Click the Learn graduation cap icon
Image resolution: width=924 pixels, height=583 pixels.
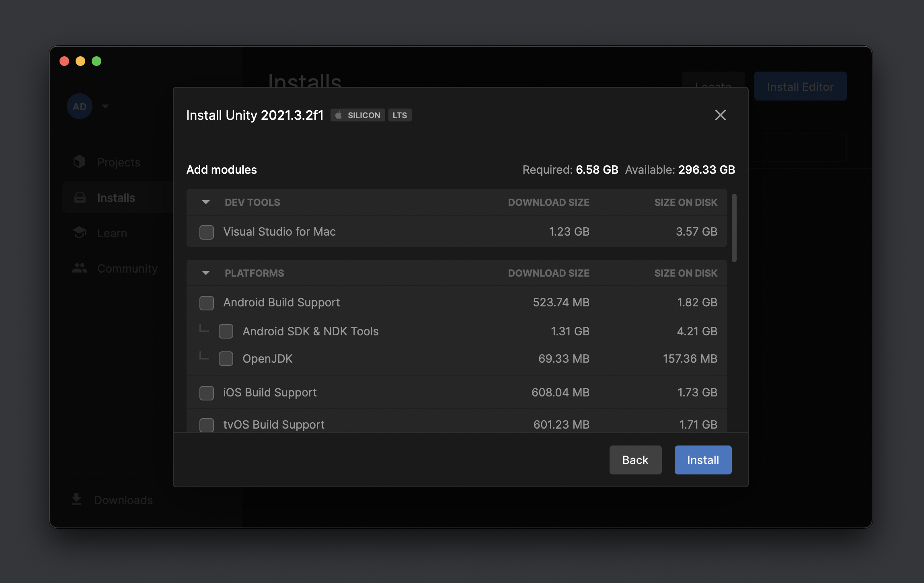pyautogui.click(x=80, y=232)
